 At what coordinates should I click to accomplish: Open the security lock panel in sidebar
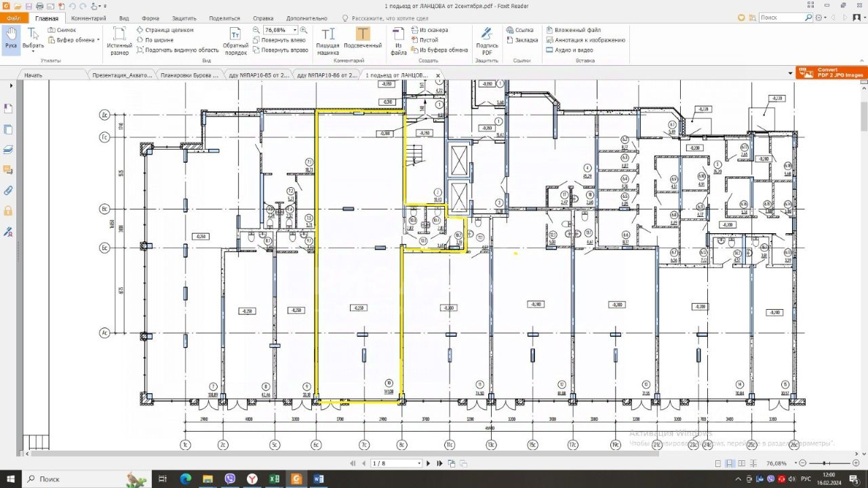[x=8, y=211]
